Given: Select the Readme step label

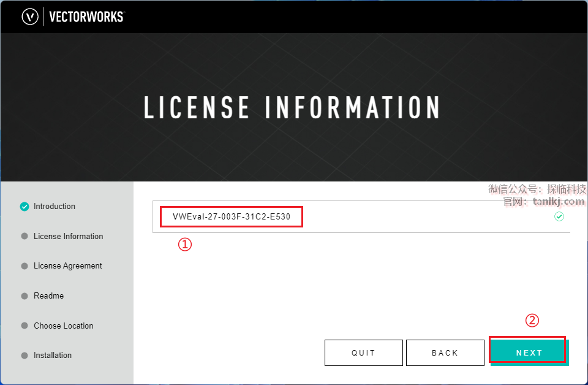Looking at the screenshot, I should coord(49,295).
